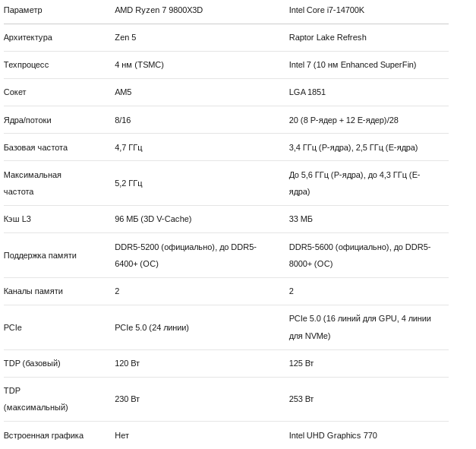Screen dimensions: 476x449
Task: Click the Поддержка памяти row label
Action: (39, 255)
